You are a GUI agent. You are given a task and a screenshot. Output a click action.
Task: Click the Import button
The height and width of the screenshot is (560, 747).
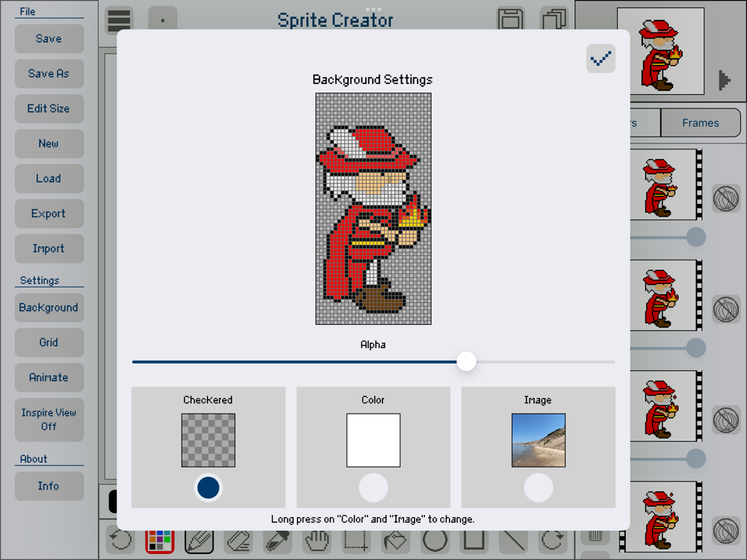(49, 249)
